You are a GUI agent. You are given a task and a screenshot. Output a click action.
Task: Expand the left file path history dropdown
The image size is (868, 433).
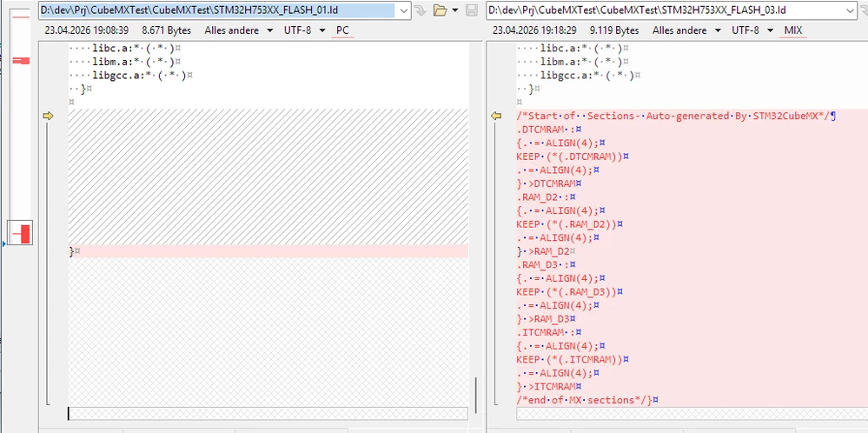404,10
